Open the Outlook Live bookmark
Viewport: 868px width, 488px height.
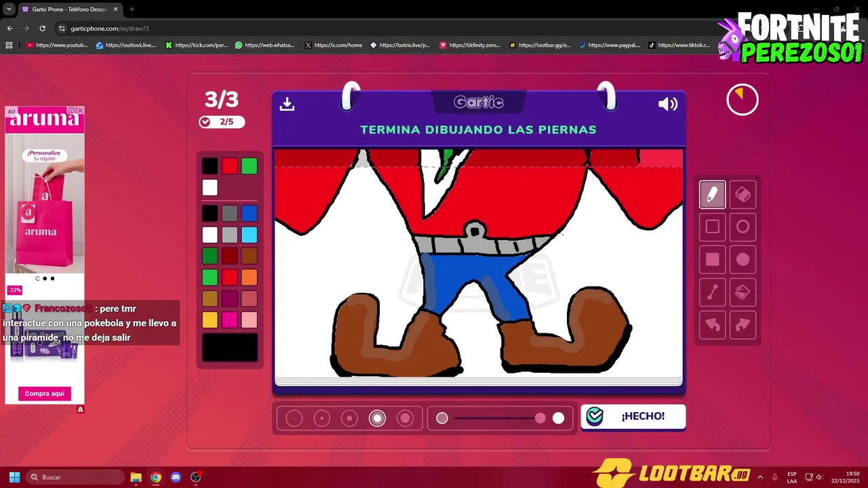[126, 45]
